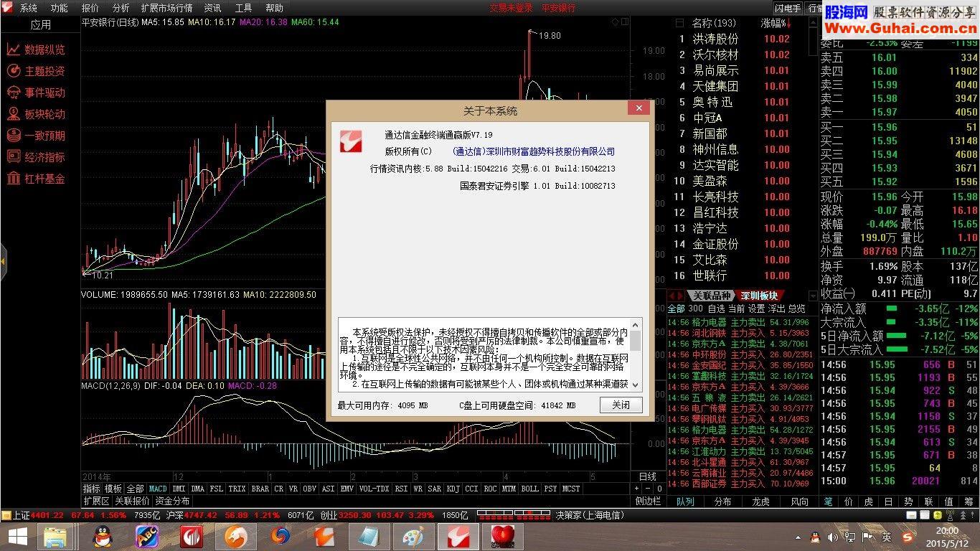Image resolution: width=980 pixels, height=551 pixels.
Task: Click the 闪电手 button
Action: 788,8
